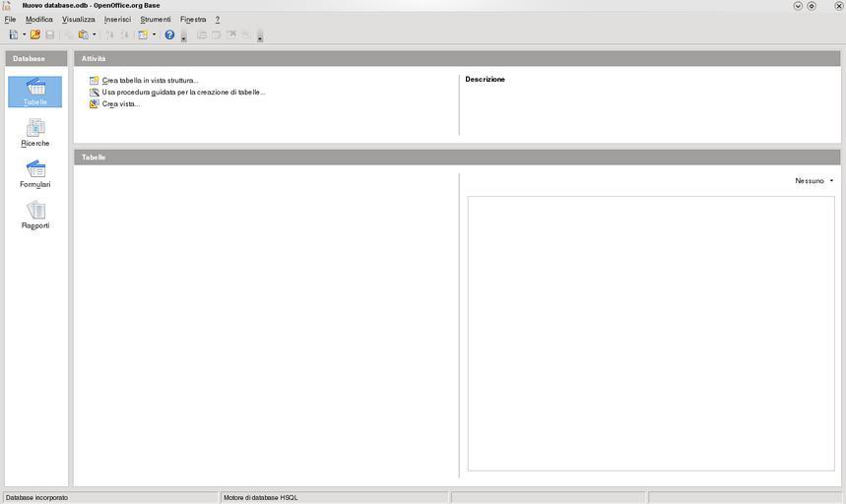Click the empty preview pane area
This screenshot has width=846, height=504.
pos(650,333)
